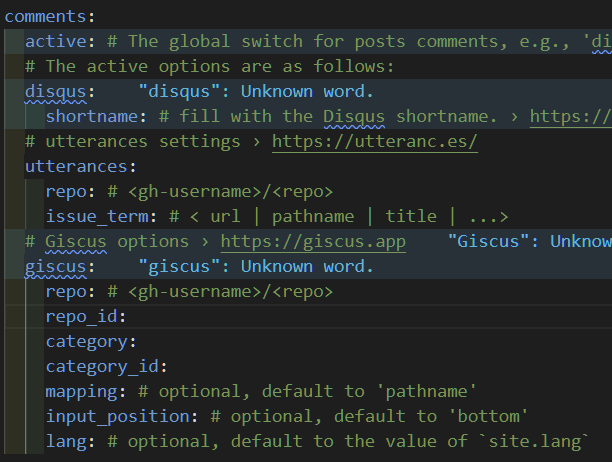Click the underlined 'Giscus' in options comment
The width and height of the screenshot is (612, 462).
tap(76, 242)
